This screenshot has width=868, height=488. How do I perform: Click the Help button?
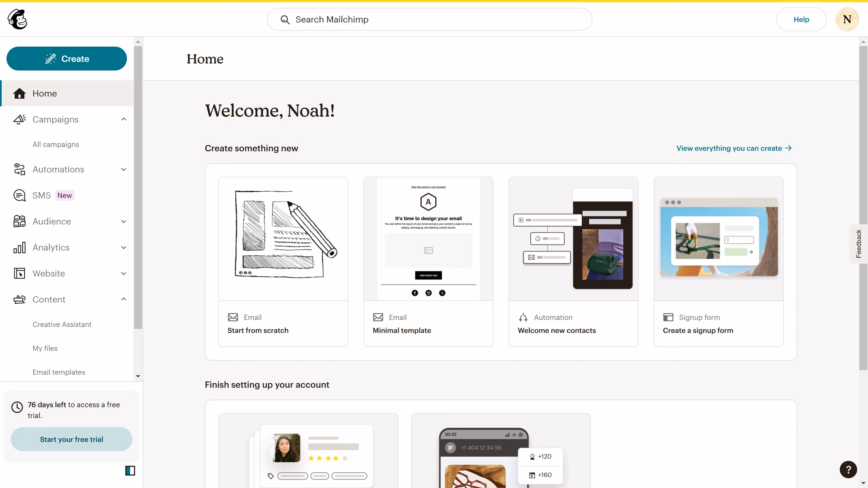pos(801,19)
